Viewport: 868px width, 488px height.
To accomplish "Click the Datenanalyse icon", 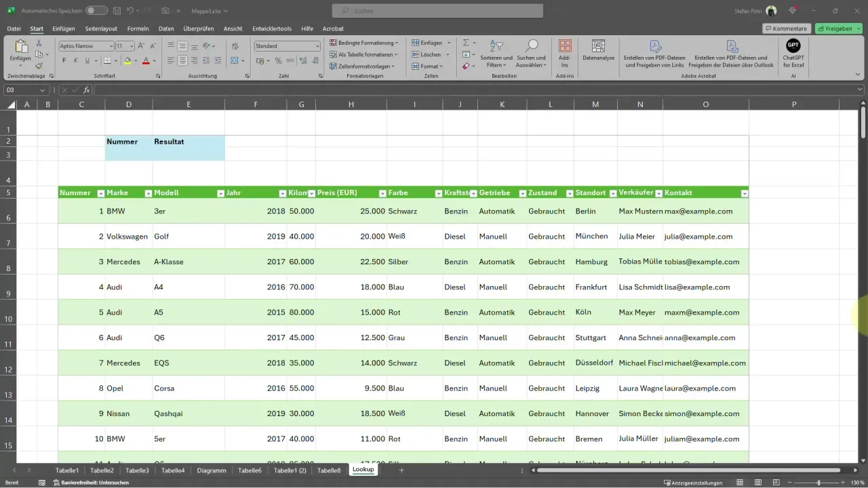I will (598, 53).
